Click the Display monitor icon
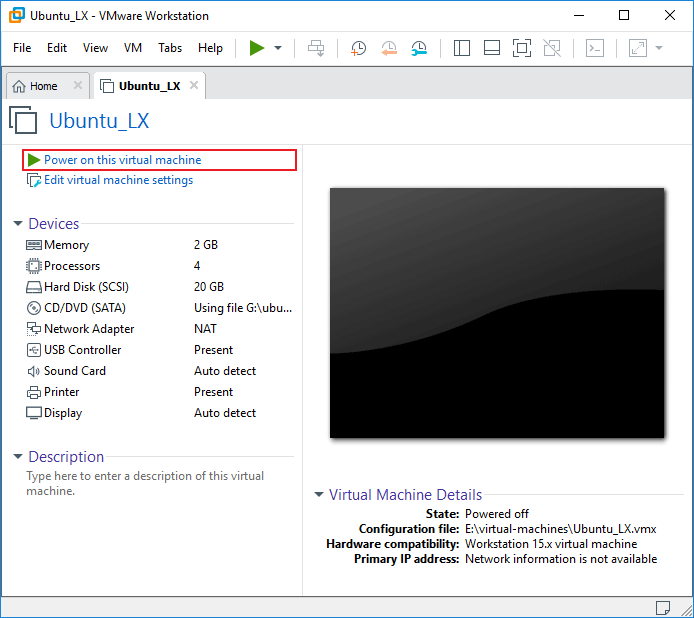This screenshot has height=618, width=694. [x=34, y=413]
